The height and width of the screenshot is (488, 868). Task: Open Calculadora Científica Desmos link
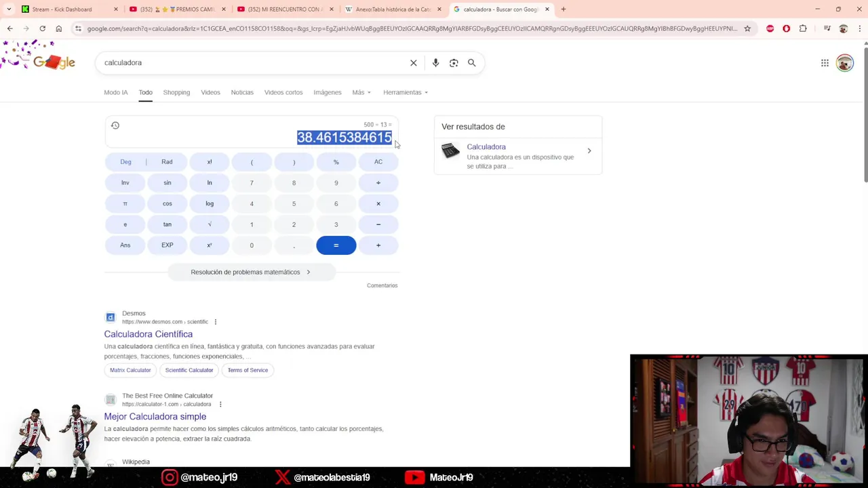click(x=149, y=334)
